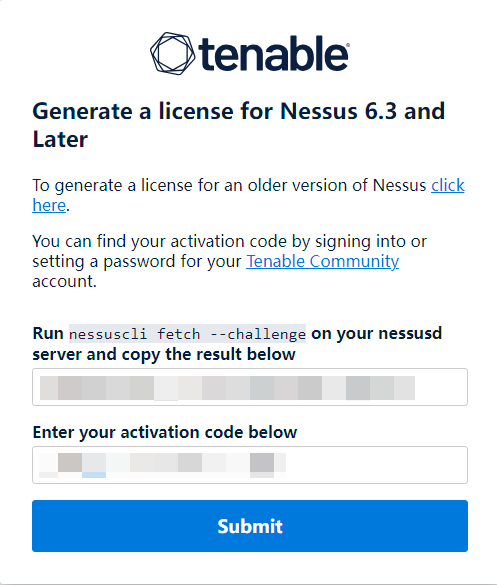Viewport: 497px width, 585px height.
Task: Click the bold "Run" word before the command
Action: pyautogui.click(x=48, y=333)
